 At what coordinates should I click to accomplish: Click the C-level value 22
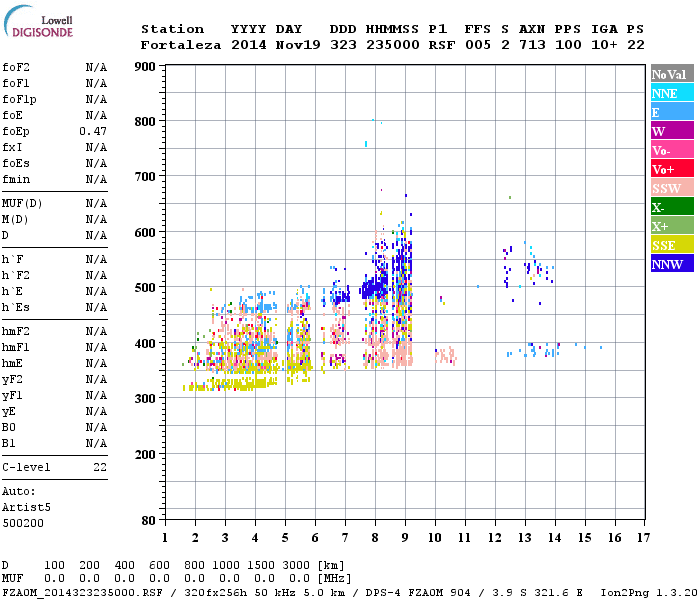tap(100, 467)
